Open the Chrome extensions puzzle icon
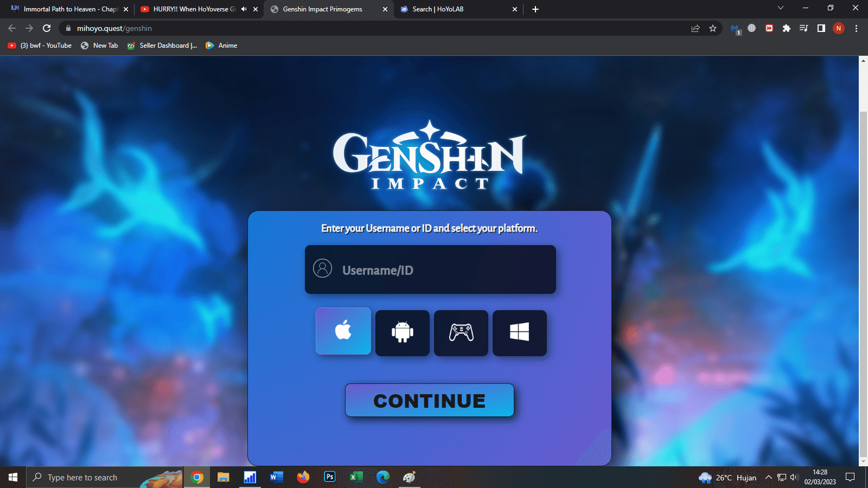Screen dimensions: 868x488 (787, 28)
